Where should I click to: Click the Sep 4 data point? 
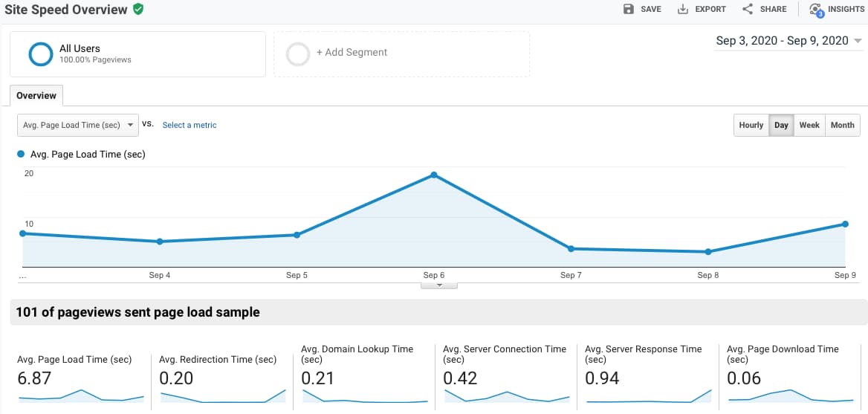tap(160, 242)
